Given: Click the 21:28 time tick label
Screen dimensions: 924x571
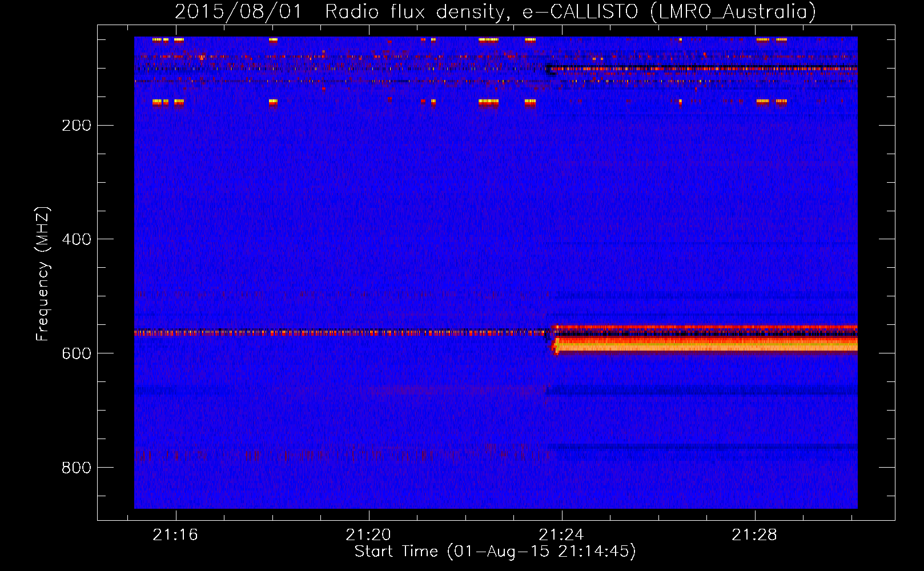Looking at the screenshot, I should point(755,534).
